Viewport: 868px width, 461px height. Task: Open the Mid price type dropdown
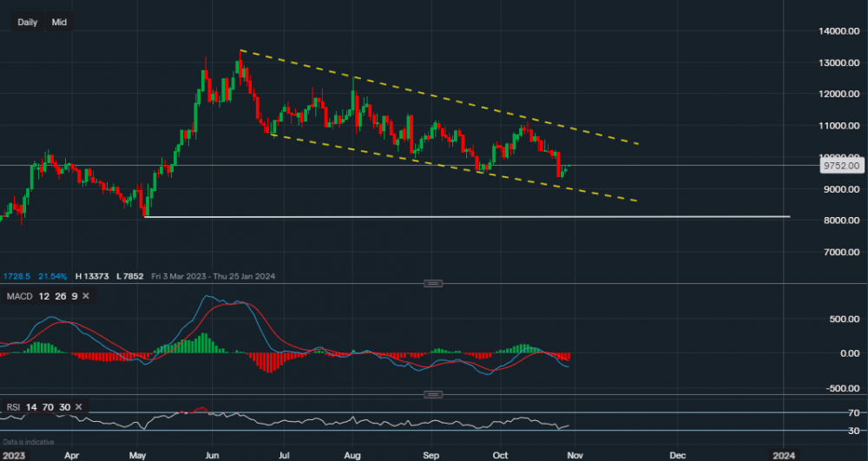point(59,22)
